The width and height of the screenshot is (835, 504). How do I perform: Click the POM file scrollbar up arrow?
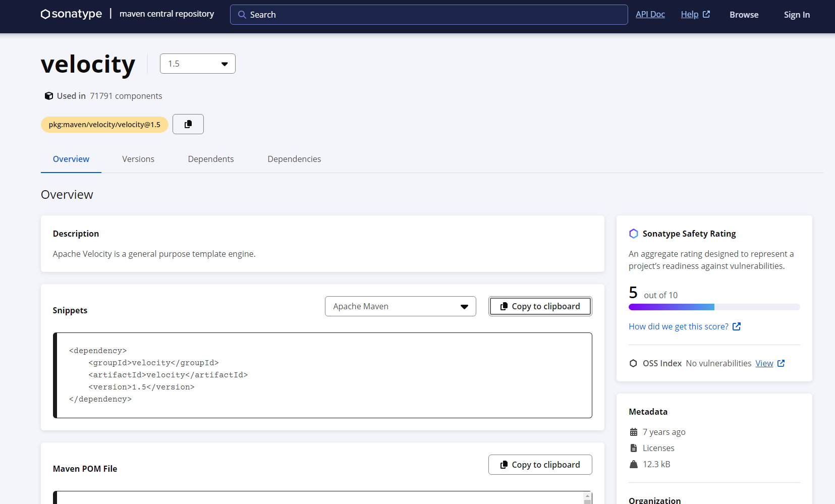click(587, 496)
